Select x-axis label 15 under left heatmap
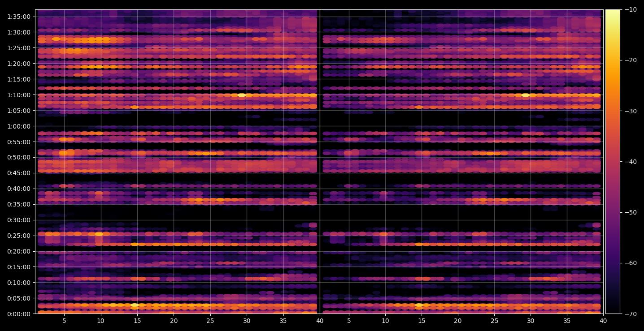The height and width of the screenshot is (331, 644). 137,321
